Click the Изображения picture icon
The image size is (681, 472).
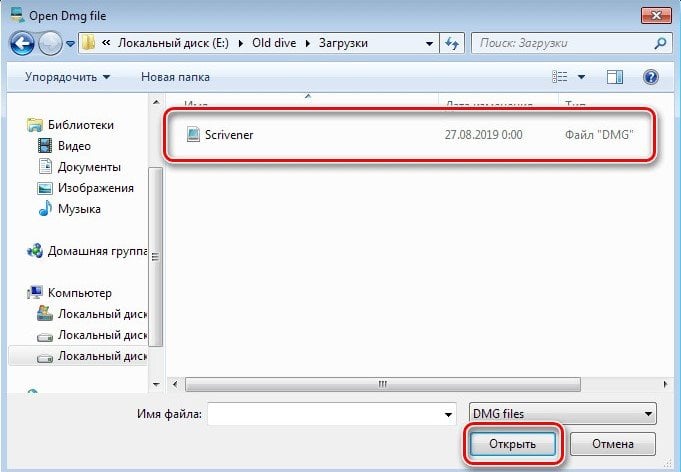click(45, 188)
